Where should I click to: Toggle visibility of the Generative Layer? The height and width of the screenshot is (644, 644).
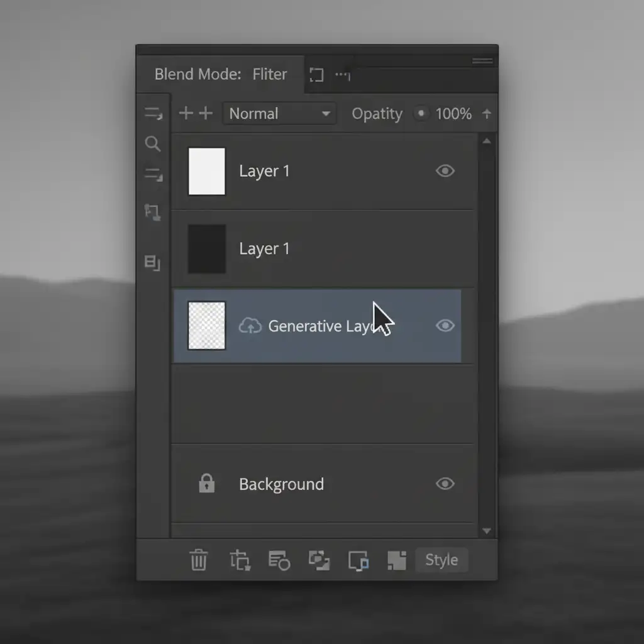445,326
